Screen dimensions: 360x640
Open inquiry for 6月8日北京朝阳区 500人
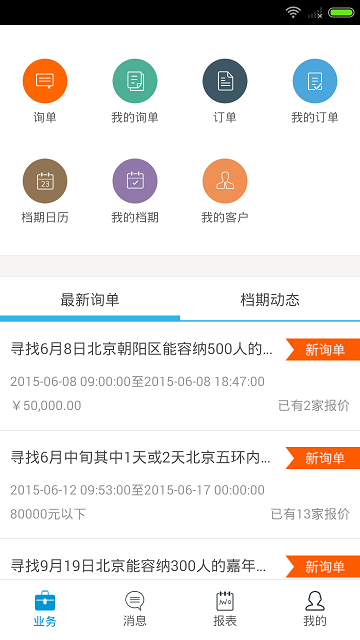click(x=180, y=376)
